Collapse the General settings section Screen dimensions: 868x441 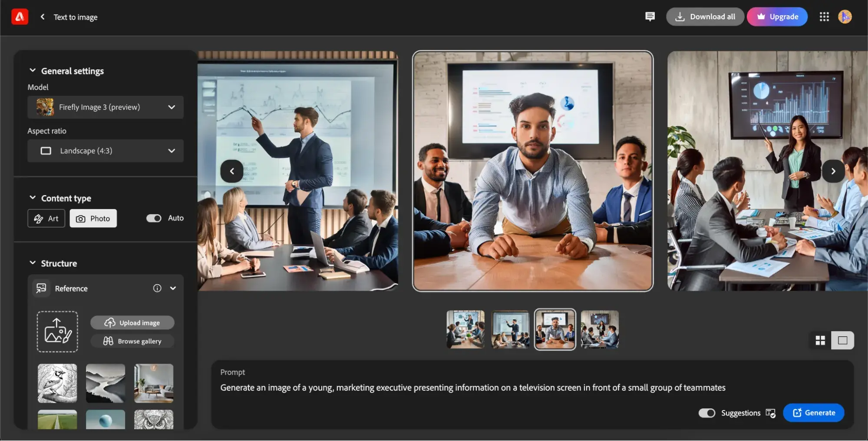click(33, 70)
